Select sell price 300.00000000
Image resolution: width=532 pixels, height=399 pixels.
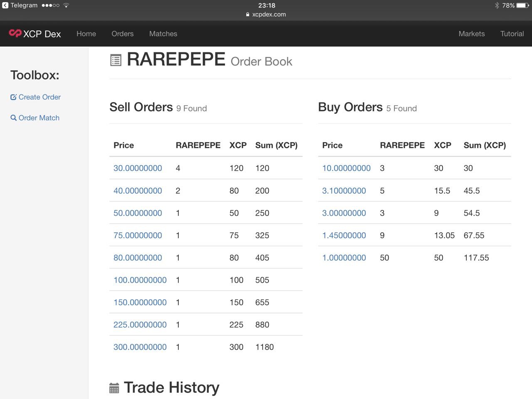point(140,347)
